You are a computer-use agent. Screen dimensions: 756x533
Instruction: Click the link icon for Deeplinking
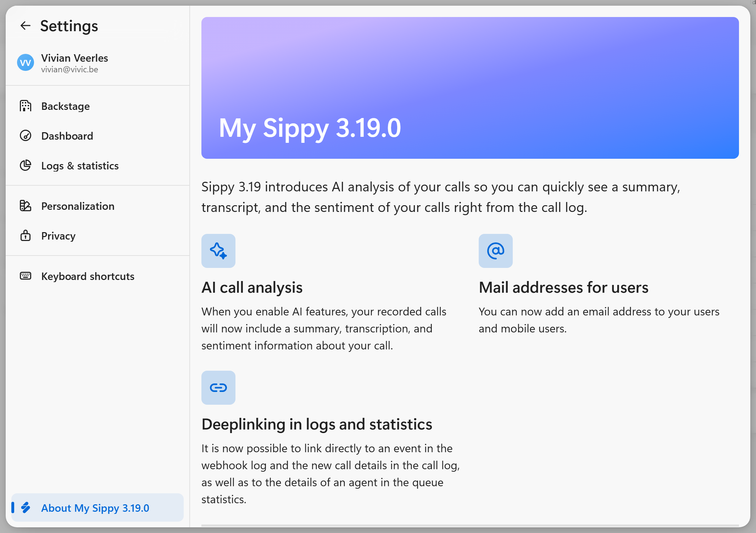[x=218, y=388]
